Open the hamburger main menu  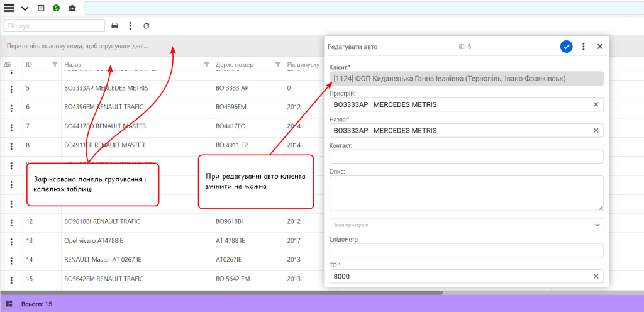[9, 8]
